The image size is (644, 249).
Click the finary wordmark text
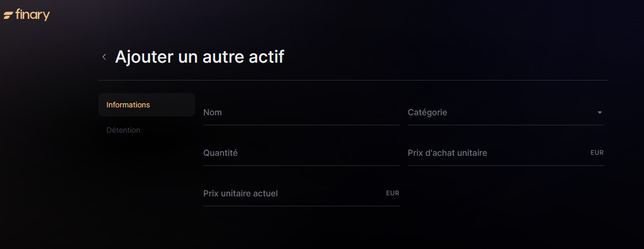(x=32, y=15)
